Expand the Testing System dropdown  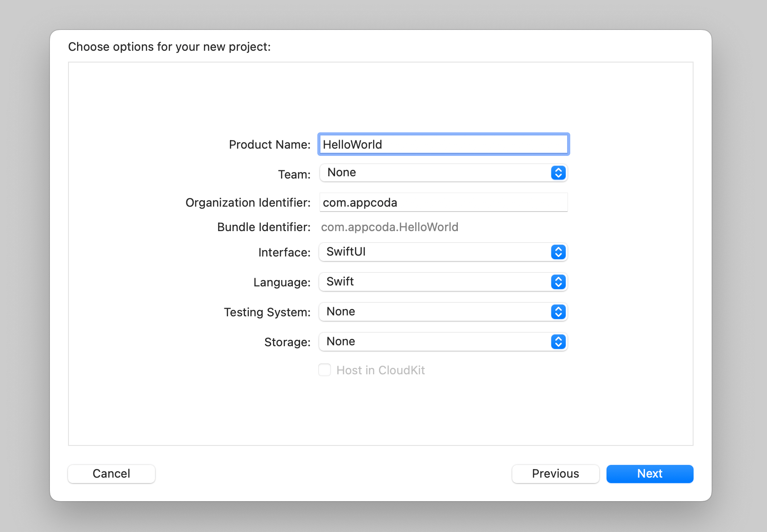click(x=435, y=312)
